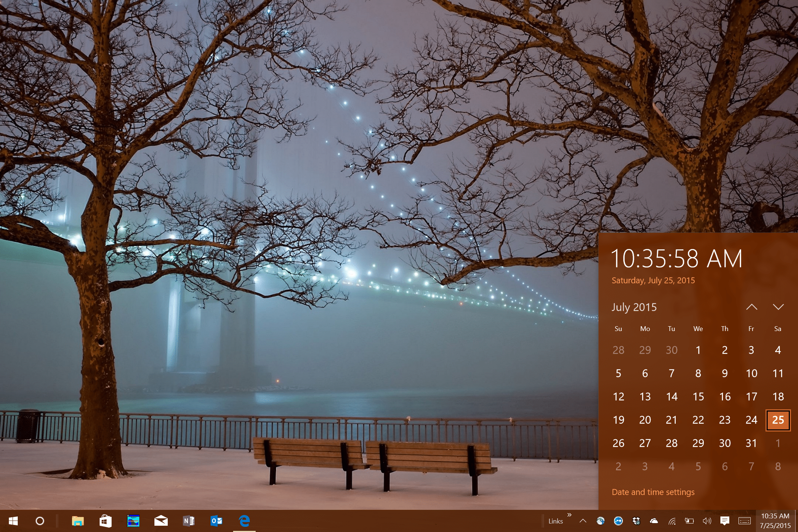This screenshot has width=798, height=532.
Task: Go to the previous month in the calendar
Action: click(751, 307)
